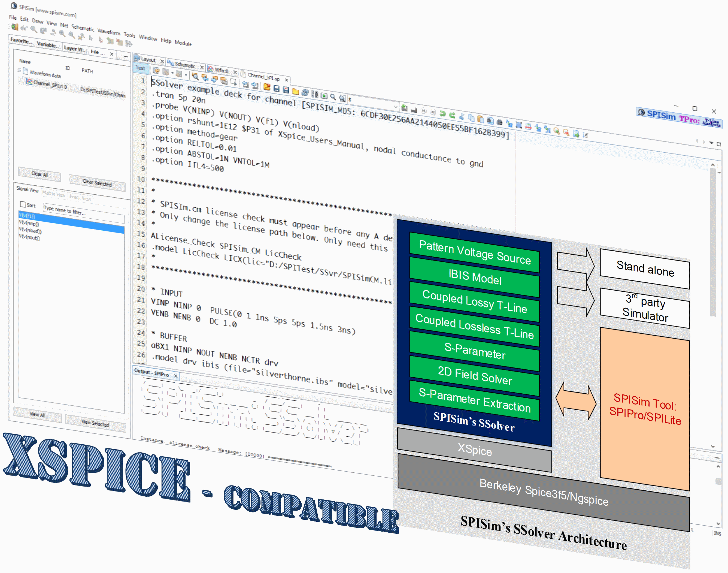Click the View Selected button
The image size is (728, 573).
pos(95,423)
